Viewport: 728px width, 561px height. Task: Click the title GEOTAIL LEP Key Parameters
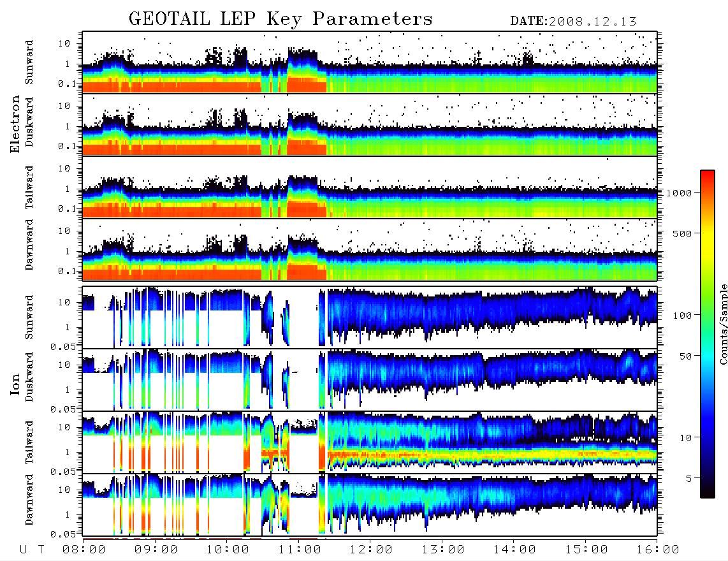pyautogui.click(x=280, y=19)
